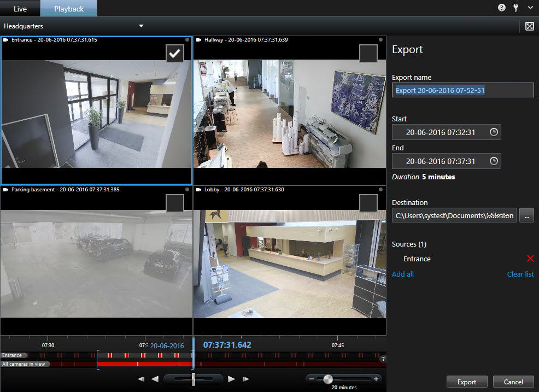539x392 pixels.
Task: Click the timeline help icon
Action: click(383, 359)
